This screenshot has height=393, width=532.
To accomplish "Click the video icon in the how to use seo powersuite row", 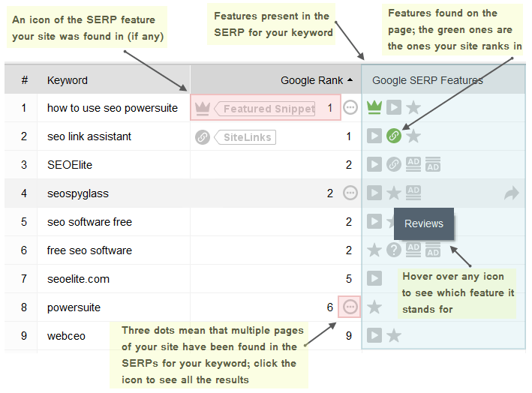I will click(x=394, y=108).
